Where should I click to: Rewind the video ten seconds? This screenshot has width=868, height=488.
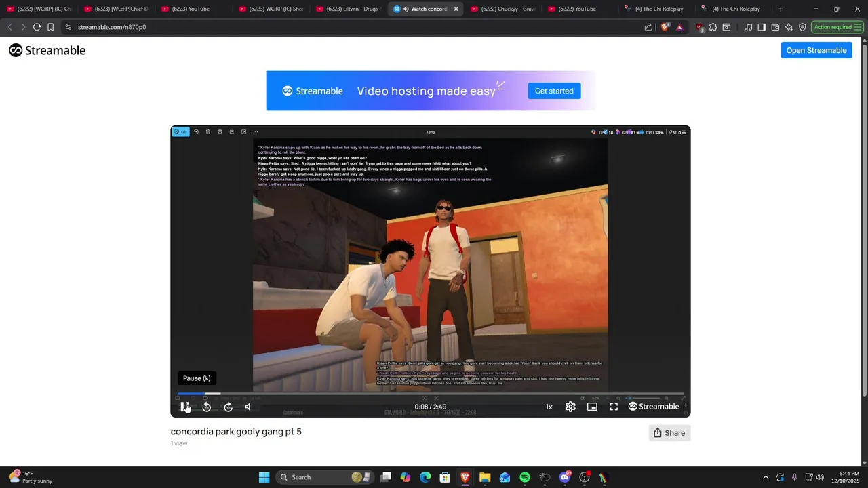pyautogui.click(x=207, y=407)
